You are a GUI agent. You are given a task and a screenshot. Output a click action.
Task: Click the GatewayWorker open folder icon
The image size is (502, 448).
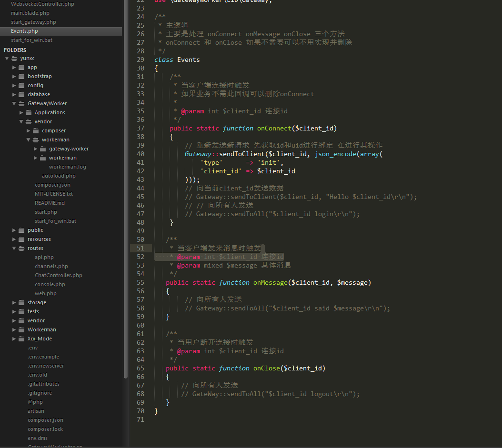tap(21, 104)
